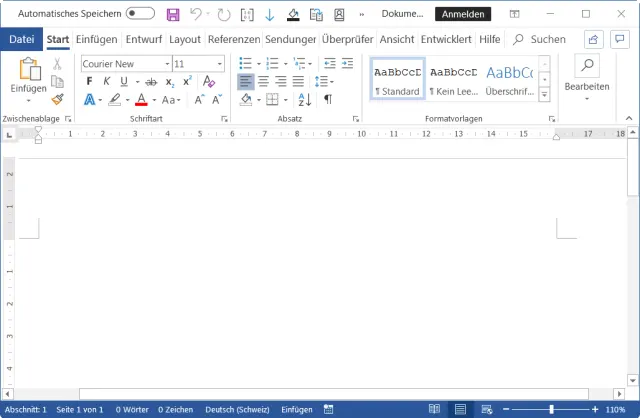This screenshot has height=418, width=640.
Task: Toggle strikethrough text formatting
Action: (x=151, y=81)
